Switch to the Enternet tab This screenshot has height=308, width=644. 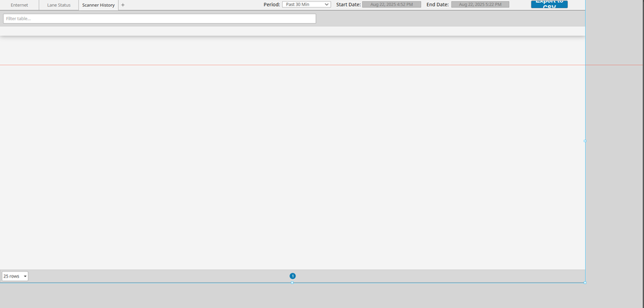(20, 5)
